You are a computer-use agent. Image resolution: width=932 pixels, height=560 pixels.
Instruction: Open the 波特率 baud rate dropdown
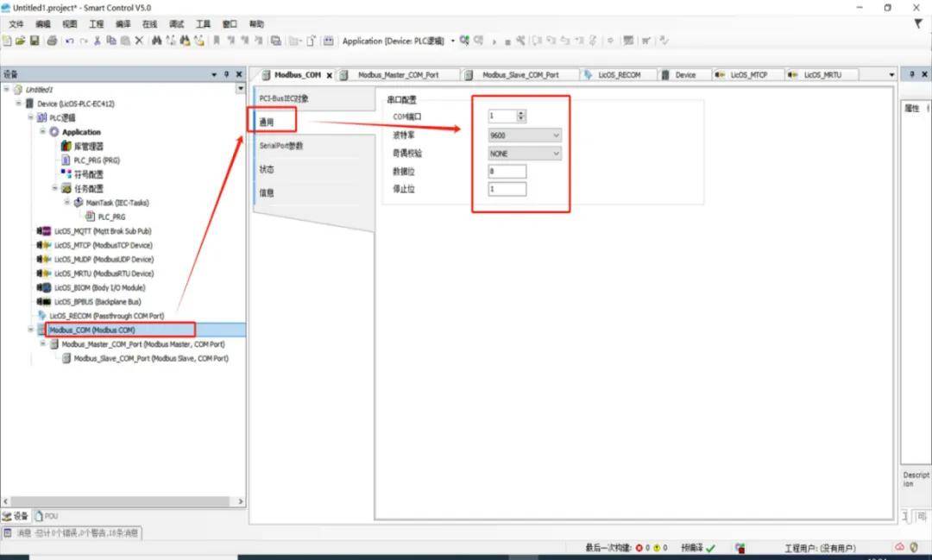tap(555, 135)
